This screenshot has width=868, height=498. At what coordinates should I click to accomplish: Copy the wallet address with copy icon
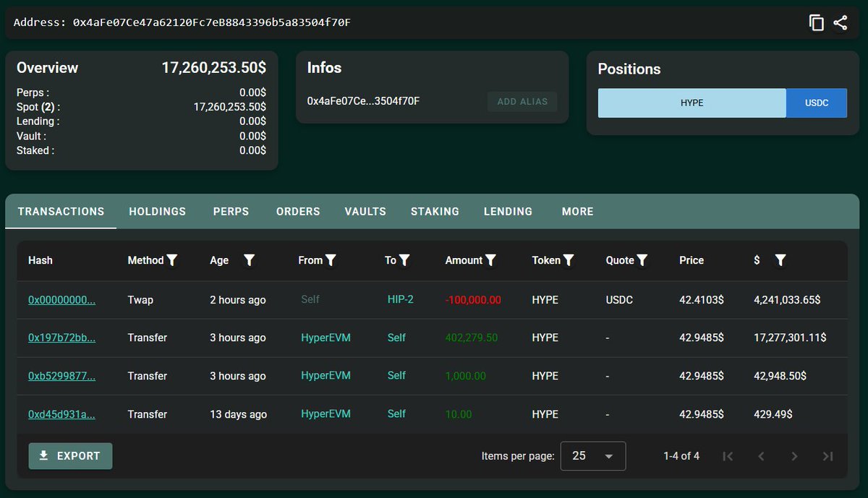pyautogui.click(x=817, y=22)
